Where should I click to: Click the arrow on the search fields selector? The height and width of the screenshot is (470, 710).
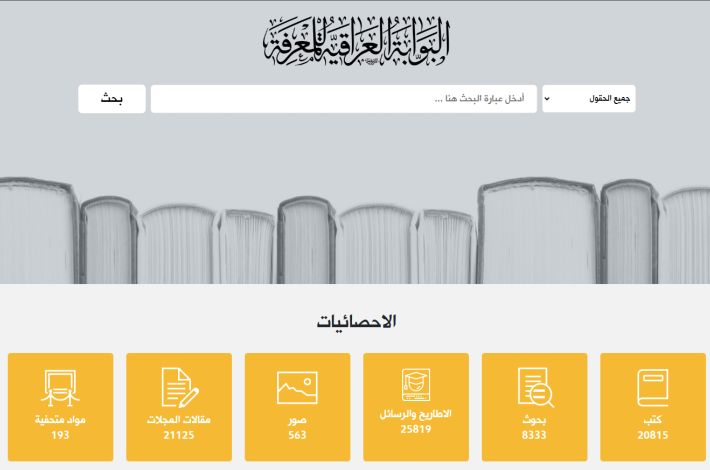(x=548, y=99)
